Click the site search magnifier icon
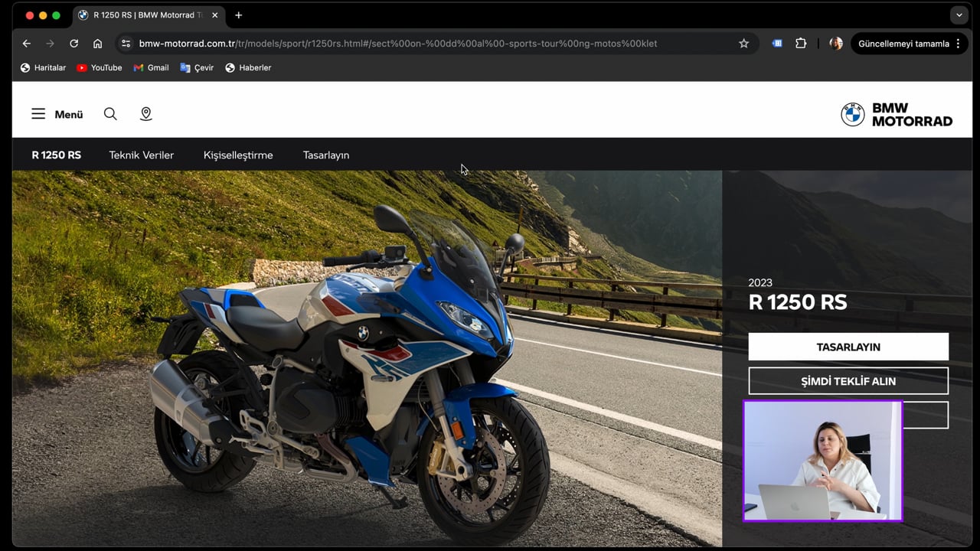The image size is (980, 551). (110, 114)
